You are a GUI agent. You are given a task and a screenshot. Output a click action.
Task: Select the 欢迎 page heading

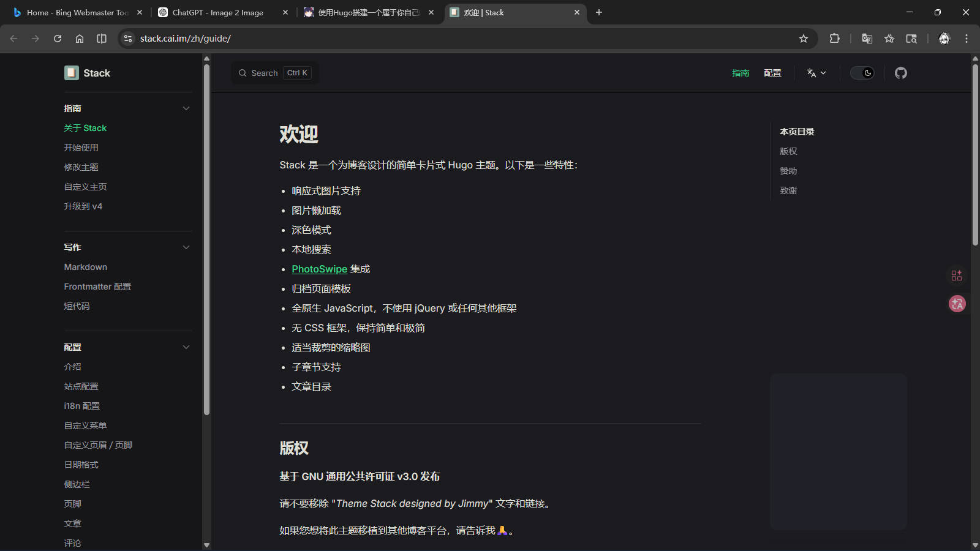coord(299,134)
